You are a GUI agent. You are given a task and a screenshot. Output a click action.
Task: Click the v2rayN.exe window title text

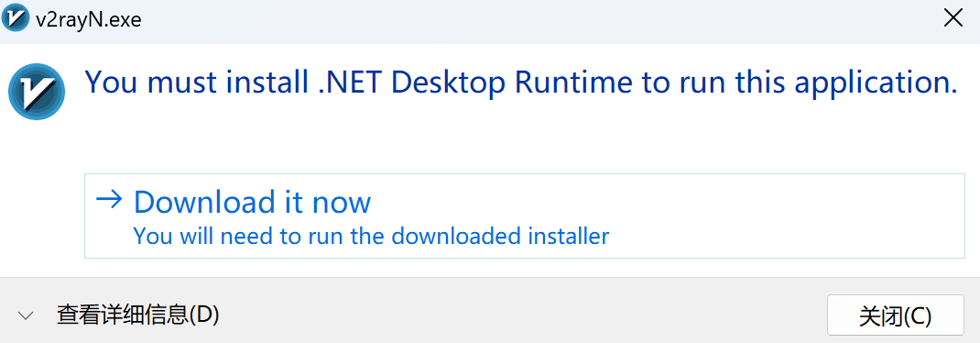coord(89,19)
